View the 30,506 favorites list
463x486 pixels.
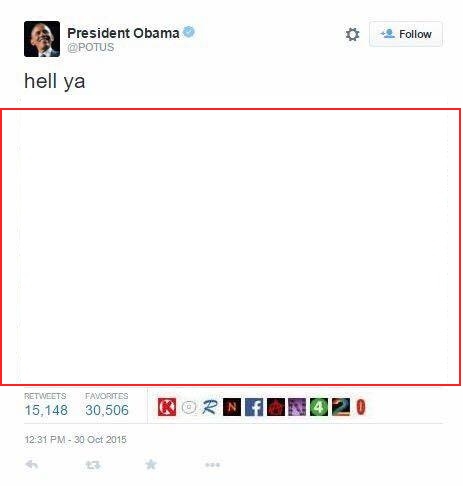107,405
